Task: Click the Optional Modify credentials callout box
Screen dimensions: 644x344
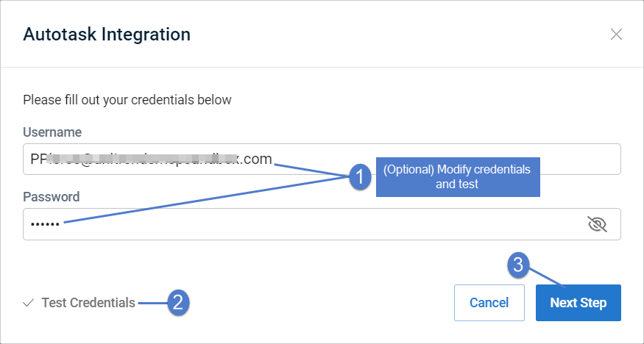Action: coord(458,176)
